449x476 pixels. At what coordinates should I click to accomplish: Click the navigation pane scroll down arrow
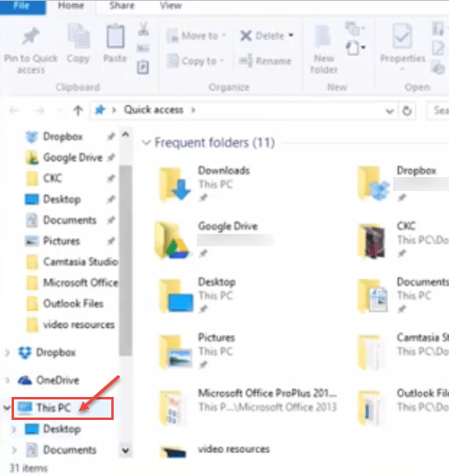(126, 450)
